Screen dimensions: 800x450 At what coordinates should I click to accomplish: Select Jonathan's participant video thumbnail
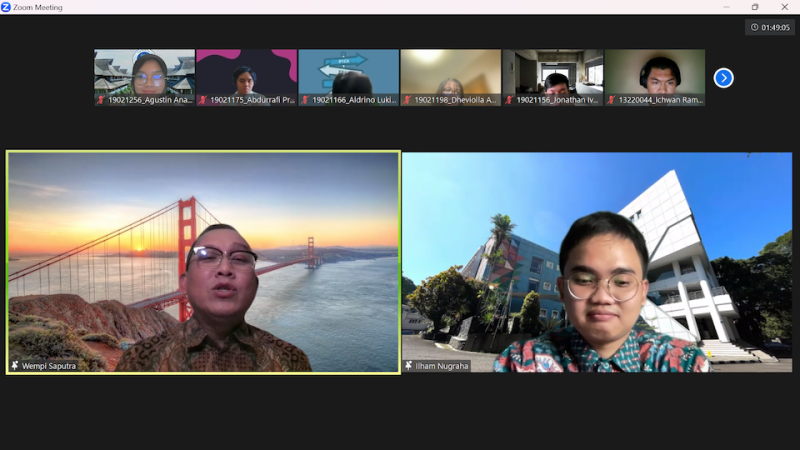click(553, 72)
